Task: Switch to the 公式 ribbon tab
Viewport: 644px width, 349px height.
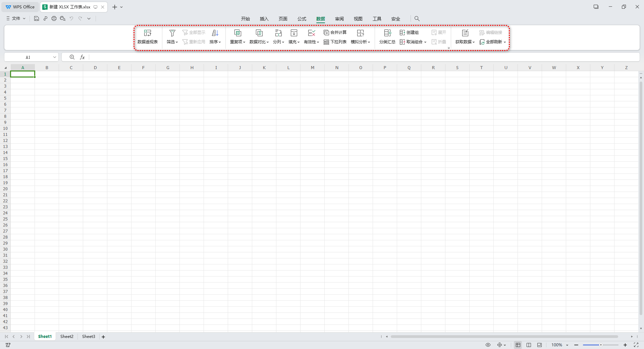Action: point(302,19)
